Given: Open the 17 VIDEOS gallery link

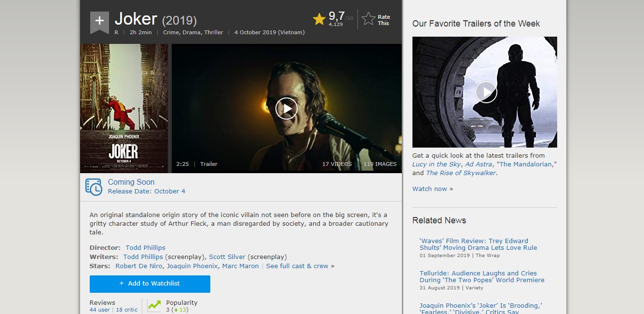Looking at the screenshot, I should click(x=337, y=164).
